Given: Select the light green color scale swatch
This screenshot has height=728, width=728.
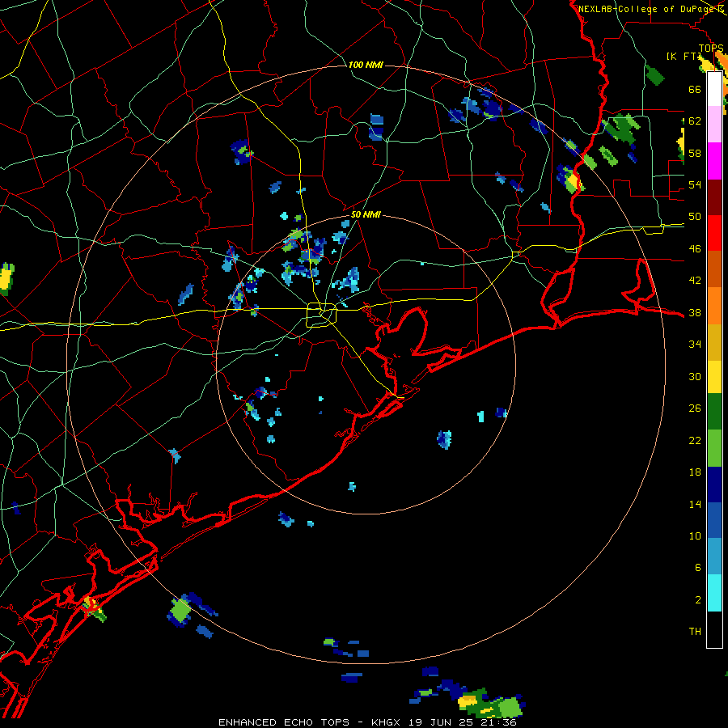Looking at the screenshot, I should click(714, 448).
